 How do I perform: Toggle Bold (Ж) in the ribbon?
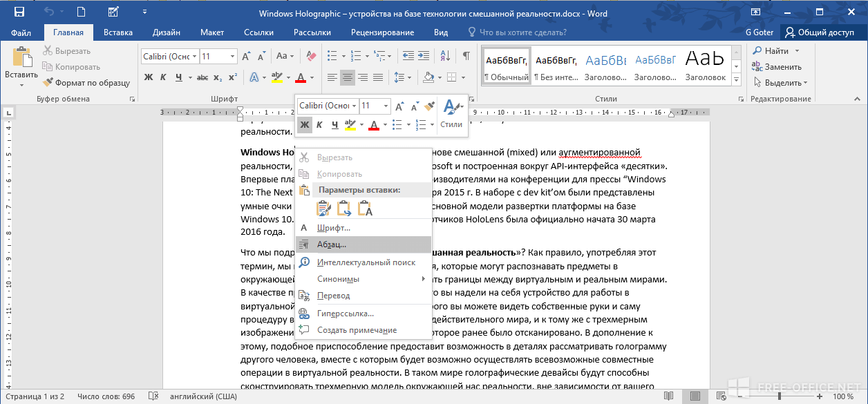pyautogui.click(x=149, y=77)
